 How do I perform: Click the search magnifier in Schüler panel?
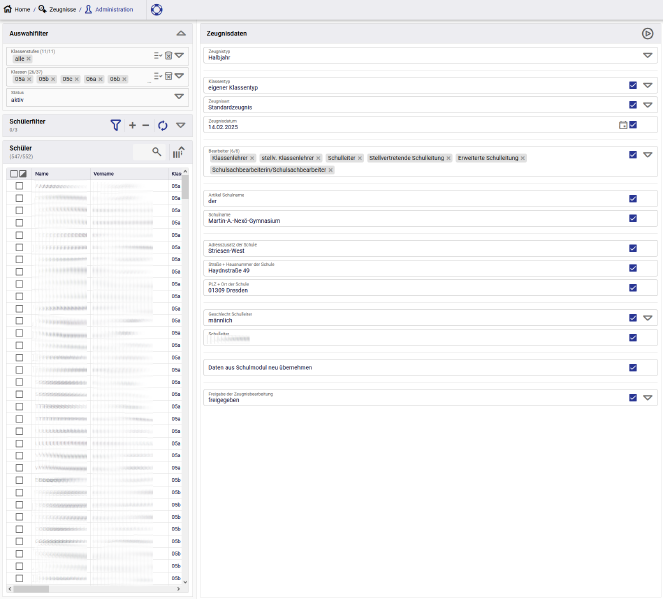[x=156, y=152]
